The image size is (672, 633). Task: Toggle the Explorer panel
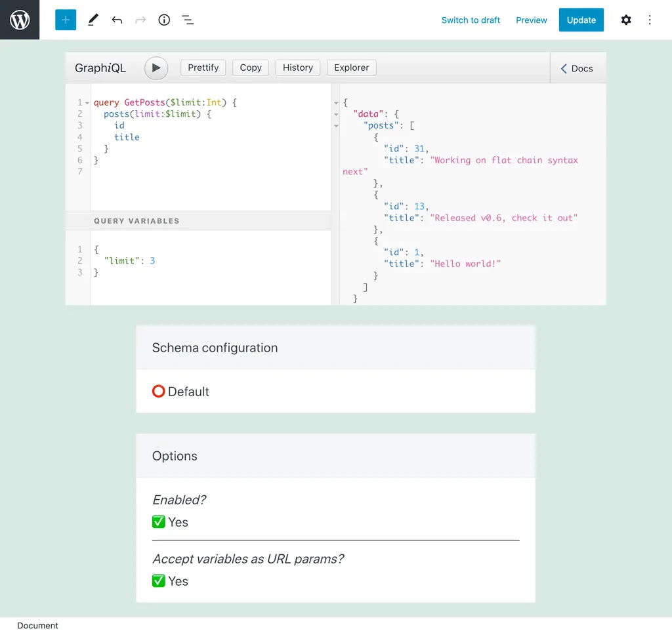pyautogui.click(x=352, y=68)
